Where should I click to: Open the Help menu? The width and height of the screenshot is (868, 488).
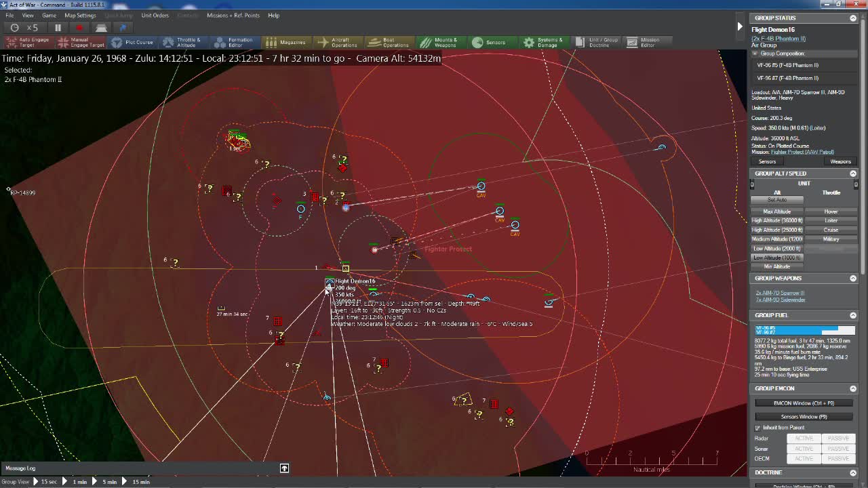point(273,15)
